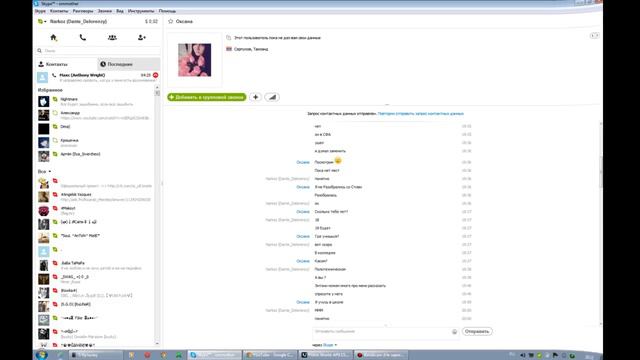Select the Nightmare favorite contact

coord(96,102)
